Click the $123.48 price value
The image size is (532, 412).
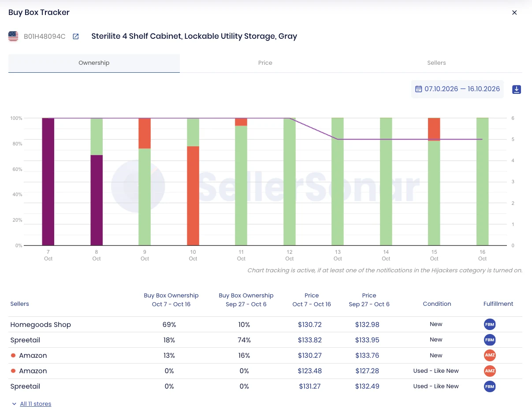(310, 371)
